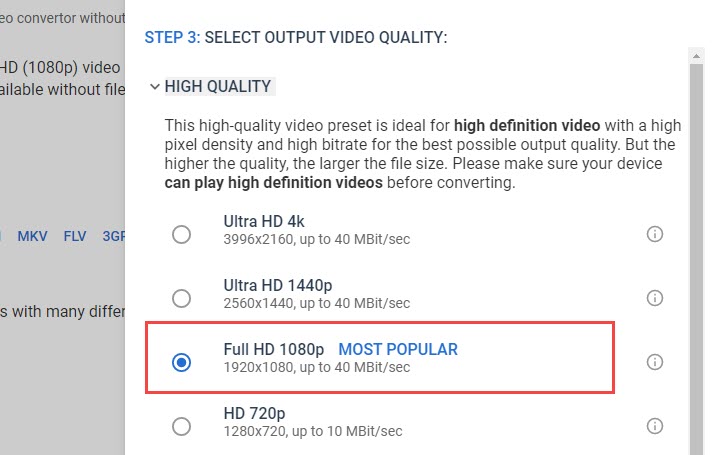Show info for Full HD 1080p option

tap(655, 362)
